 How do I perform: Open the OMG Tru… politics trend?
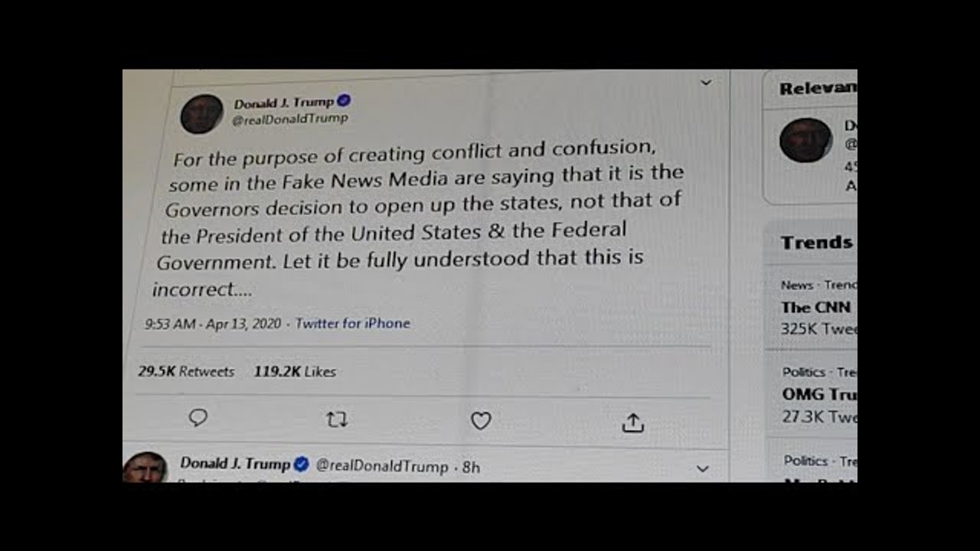pos(818,394)
